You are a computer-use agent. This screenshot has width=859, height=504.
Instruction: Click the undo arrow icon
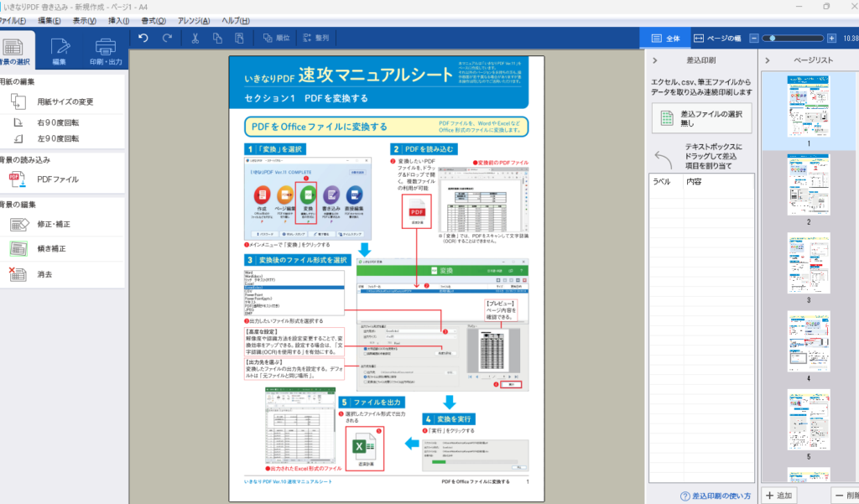(x=143, y=38)
